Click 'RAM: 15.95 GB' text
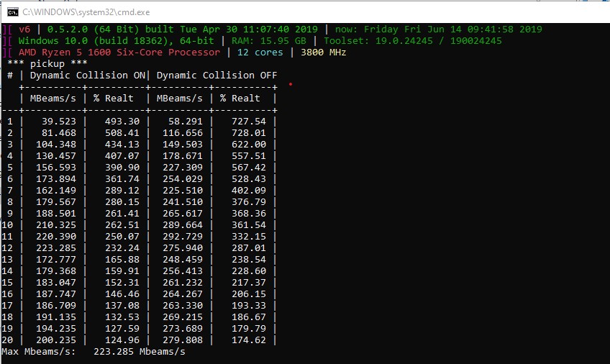 (269, 41)
